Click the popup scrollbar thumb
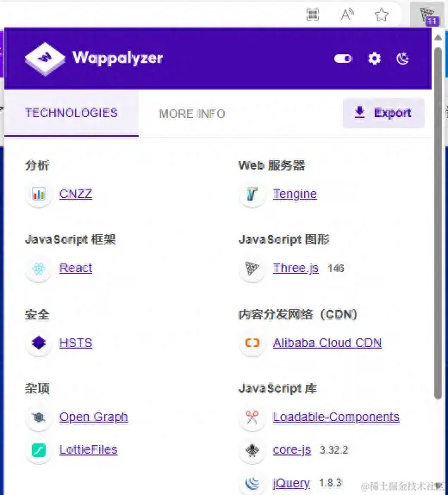Image resolution: width=448 pixels, height=495 pixels. (x=438, y=224)
